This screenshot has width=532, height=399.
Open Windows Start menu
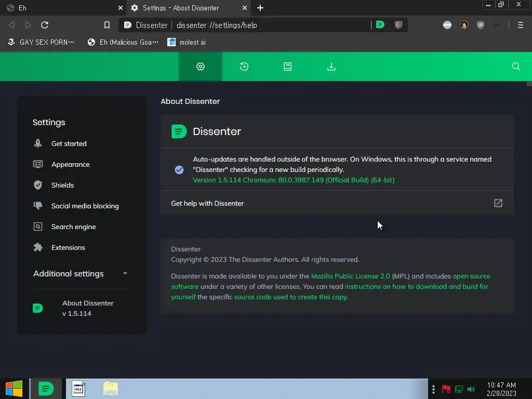point(14,389)
